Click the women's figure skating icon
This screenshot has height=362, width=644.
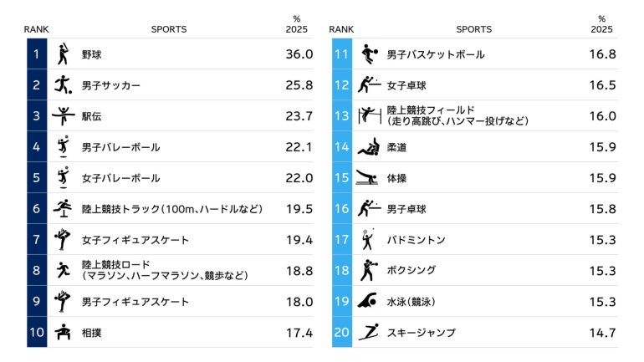63,240
